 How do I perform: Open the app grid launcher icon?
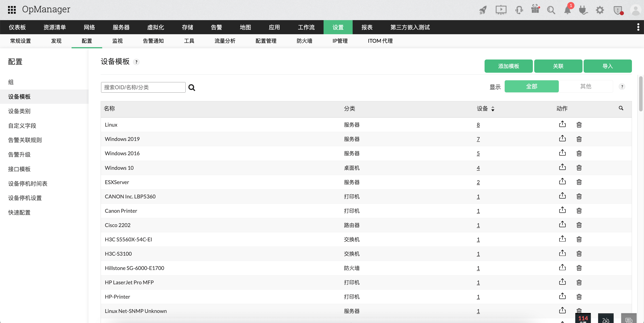pyautogui.click(x=12, y=10)
